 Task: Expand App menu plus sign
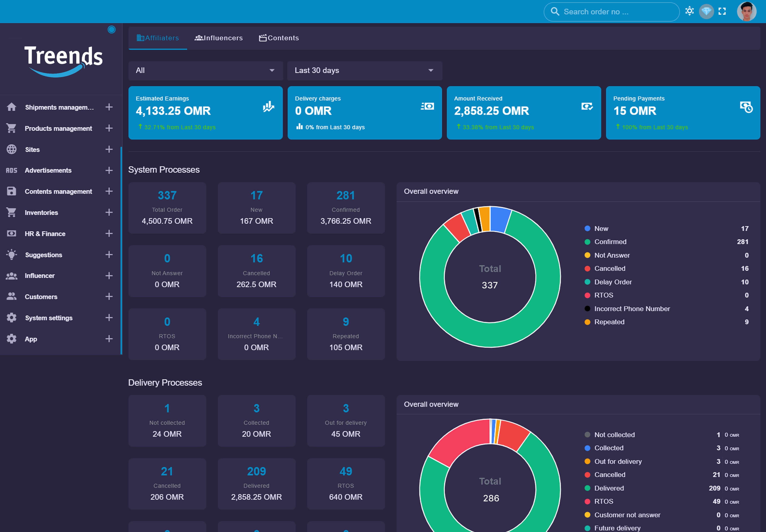pos(109,339)
